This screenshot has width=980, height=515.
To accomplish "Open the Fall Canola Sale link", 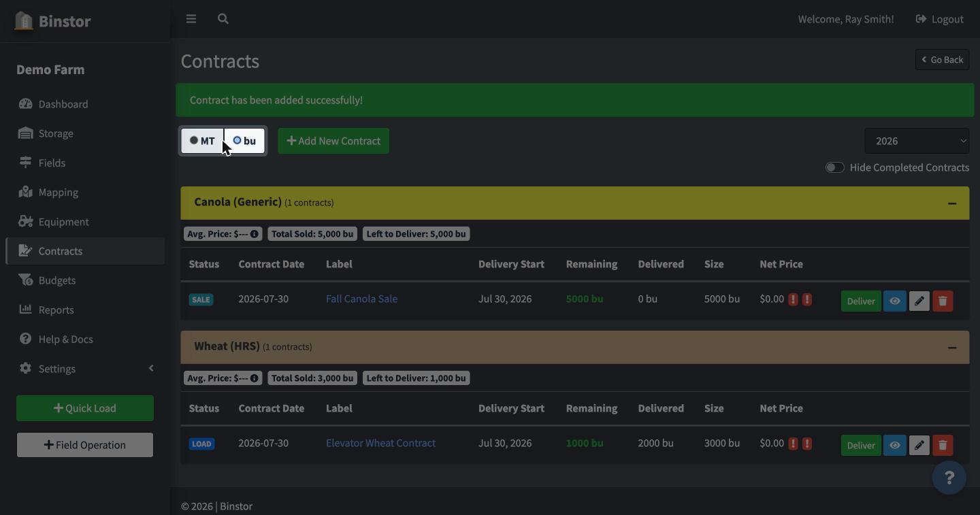I will click(x=361, y=299).
